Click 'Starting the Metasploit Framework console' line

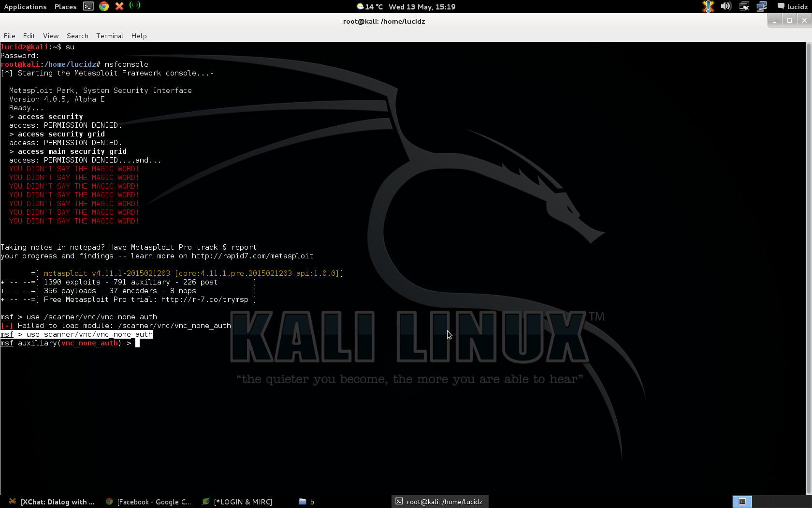[107, 73]
